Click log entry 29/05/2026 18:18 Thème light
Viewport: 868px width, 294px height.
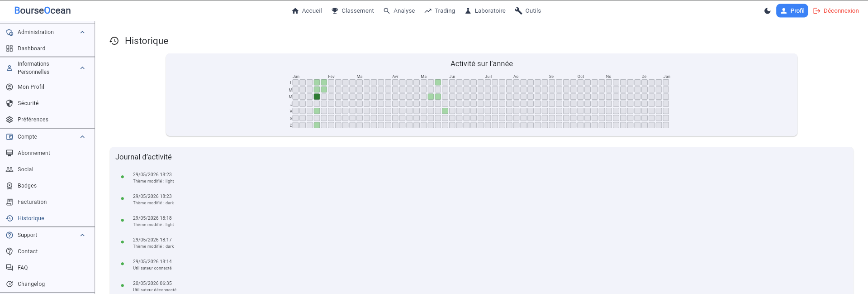pyautogui.click(x=153, y=221)
